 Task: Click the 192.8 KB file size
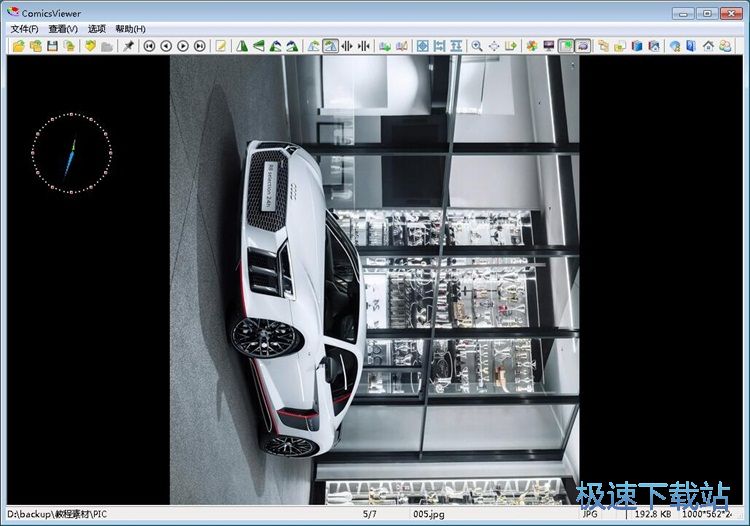(x=652, y=514)
